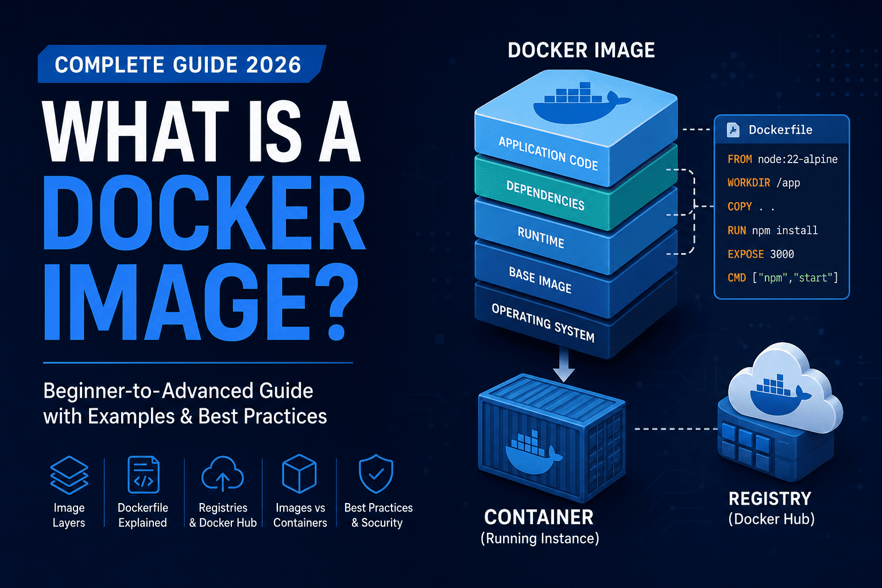Click 'with Examples & Best Practices' subtitle line

[x=185, y=416]
